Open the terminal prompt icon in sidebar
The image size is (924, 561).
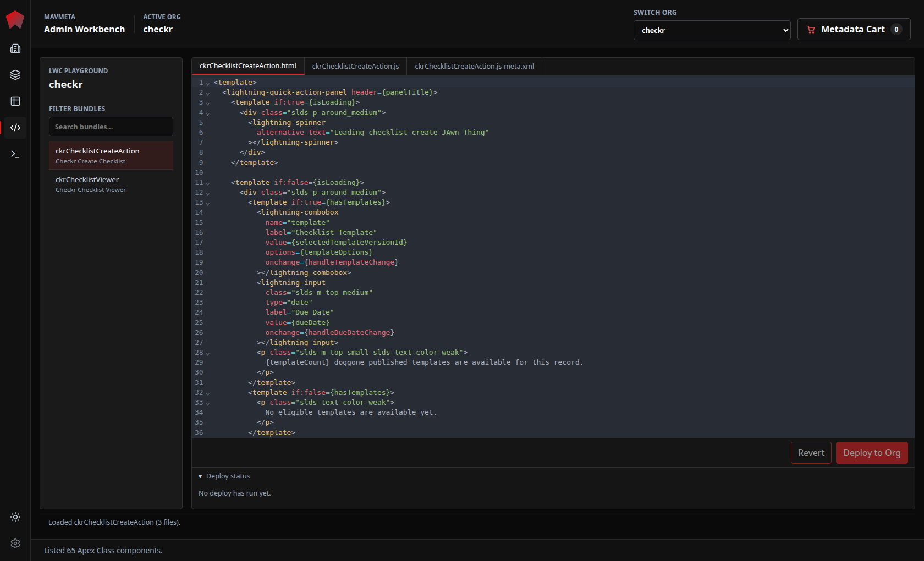15,154
